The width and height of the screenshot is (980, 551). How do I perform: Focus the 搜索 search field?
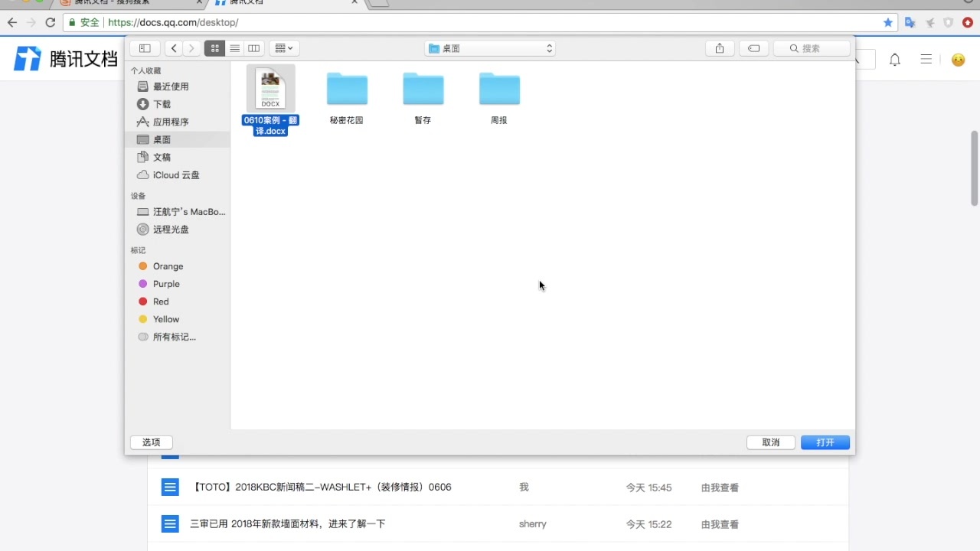tap(812, 48)
